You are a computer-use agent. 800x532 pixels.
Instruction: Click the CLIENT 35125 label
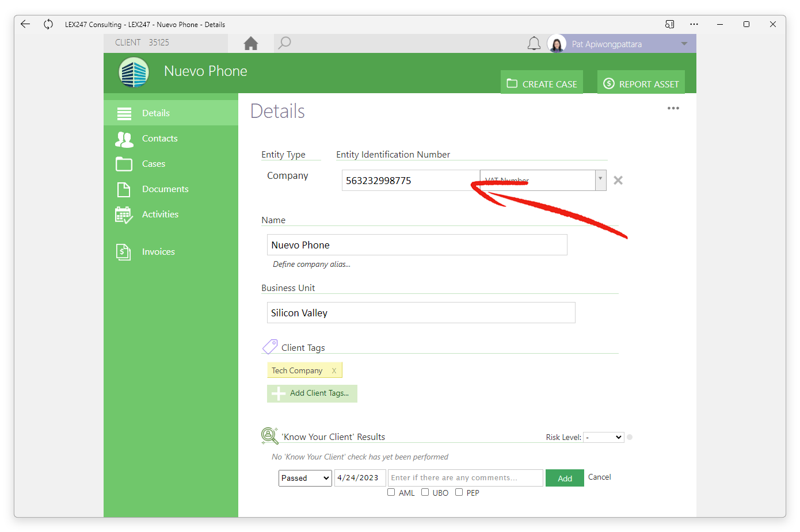pos(142,43)
